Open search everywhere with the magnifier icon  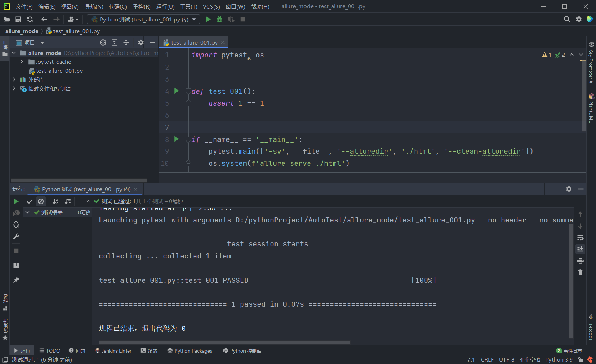point(567,19)
